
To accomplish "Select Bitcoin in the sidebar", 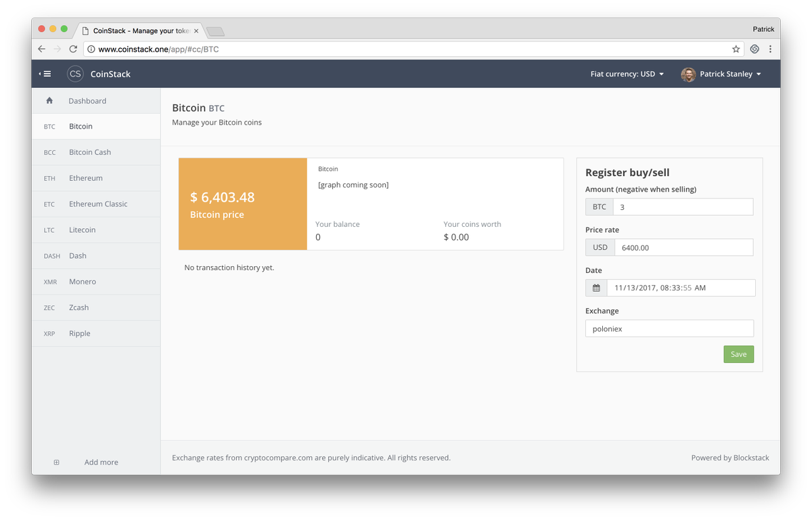I will coord(96,127).
